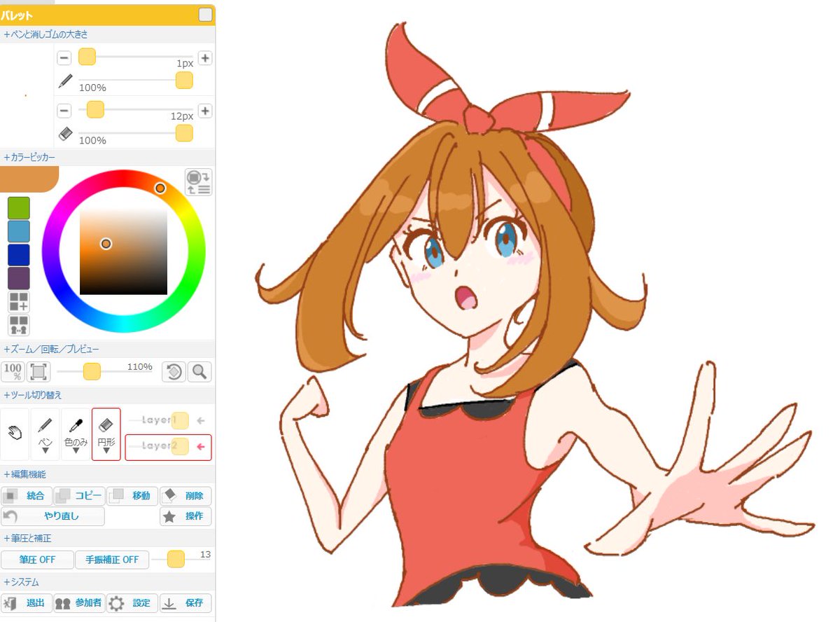Screen dimensions: 840x622
Task: Click the rotate canvas reset icon
Action: point(174,371)
